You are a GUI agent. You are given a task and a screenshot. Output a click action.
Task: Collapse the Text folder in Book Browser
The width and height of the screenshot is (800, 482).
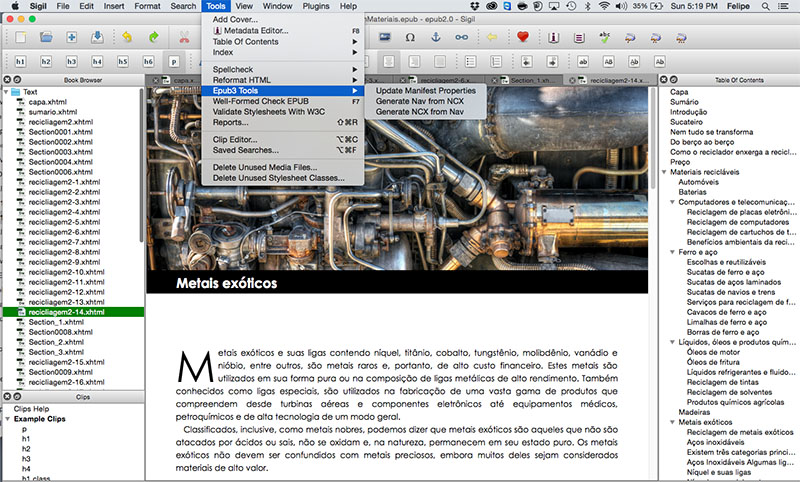click(7, 92)
